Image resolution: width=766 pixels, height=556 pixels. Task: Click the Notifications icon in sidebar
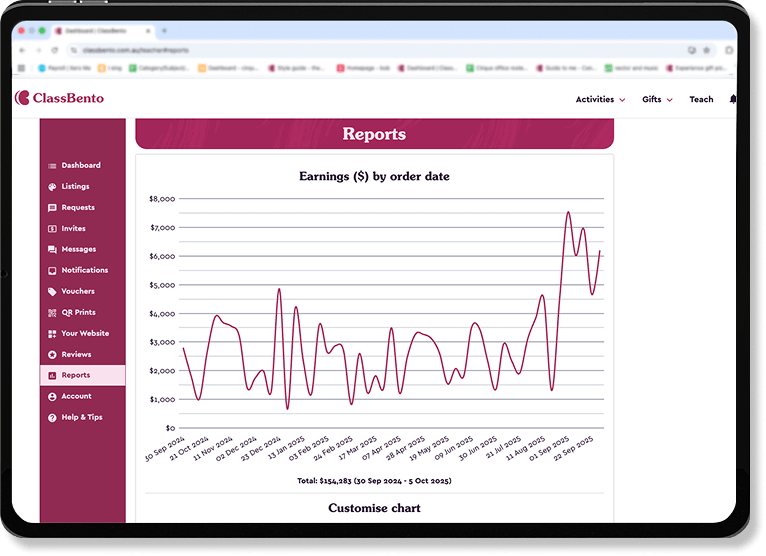52,271
